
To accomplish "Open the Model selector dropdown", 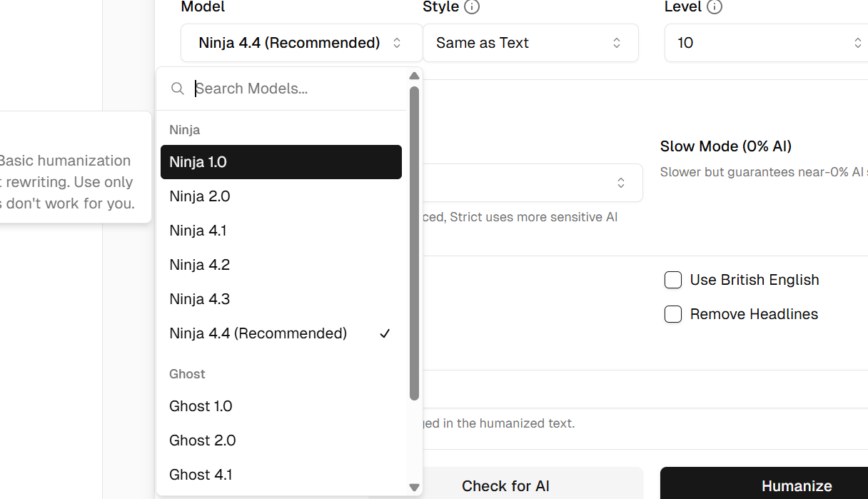I will click(301, 43).
